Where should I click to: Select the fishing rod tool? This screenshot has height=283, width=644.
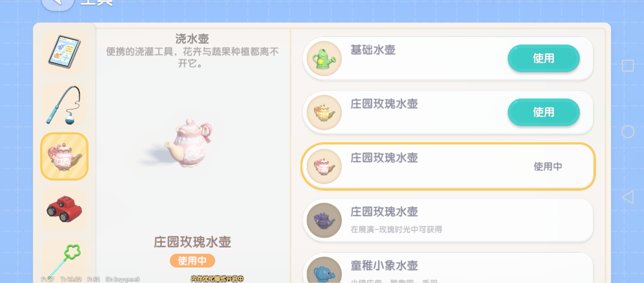tap(64, 105)
